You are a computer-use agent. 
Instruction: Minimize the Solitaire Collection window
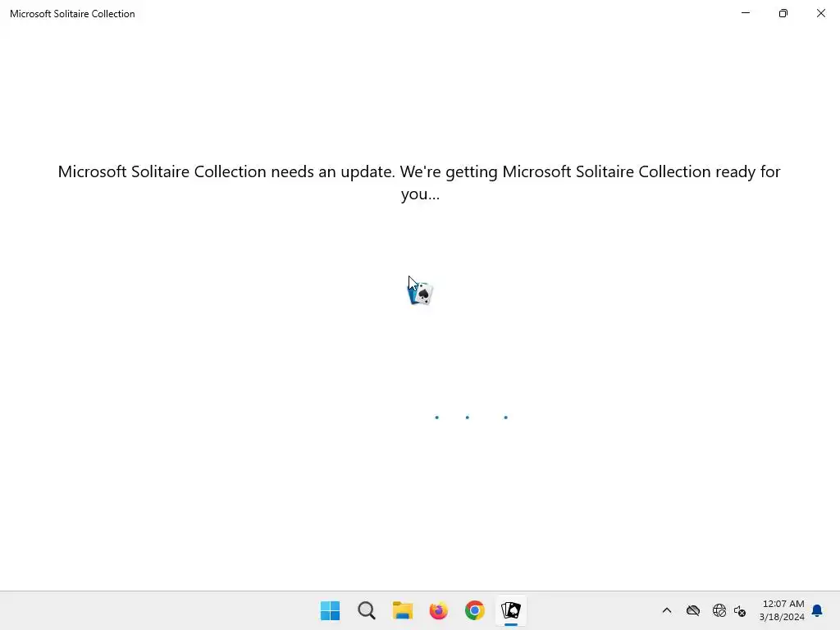coord(745,13)
